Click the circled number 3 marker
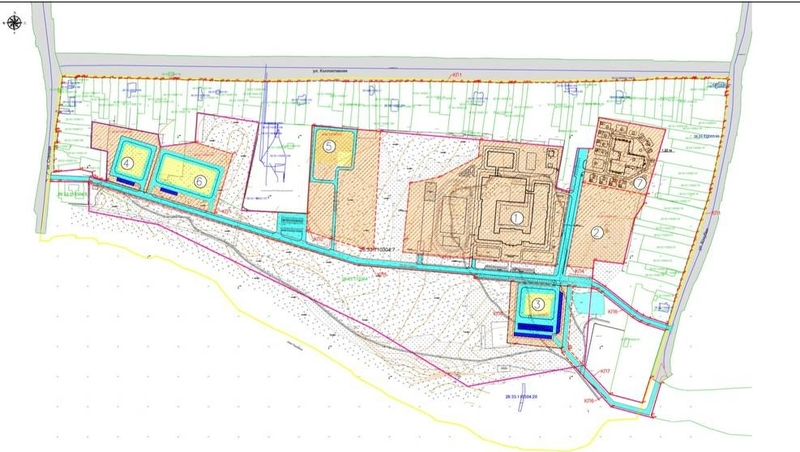 point(538,303)
